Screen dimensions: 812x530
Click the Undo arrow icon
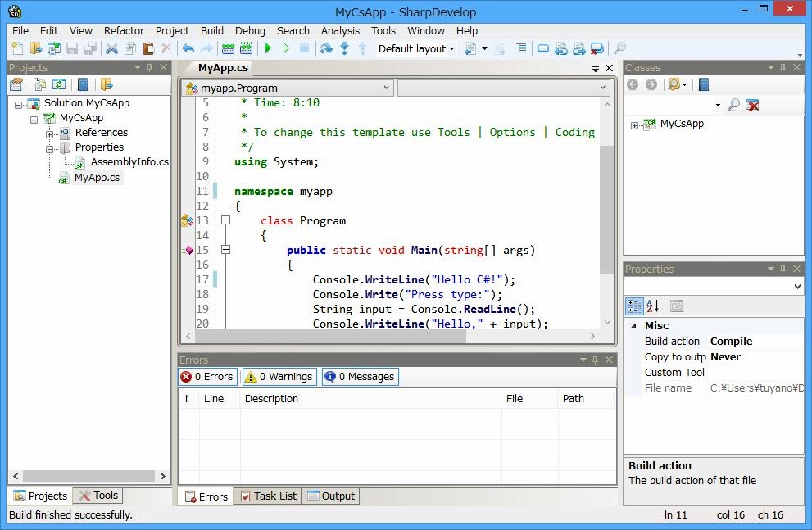pos(188,49)
